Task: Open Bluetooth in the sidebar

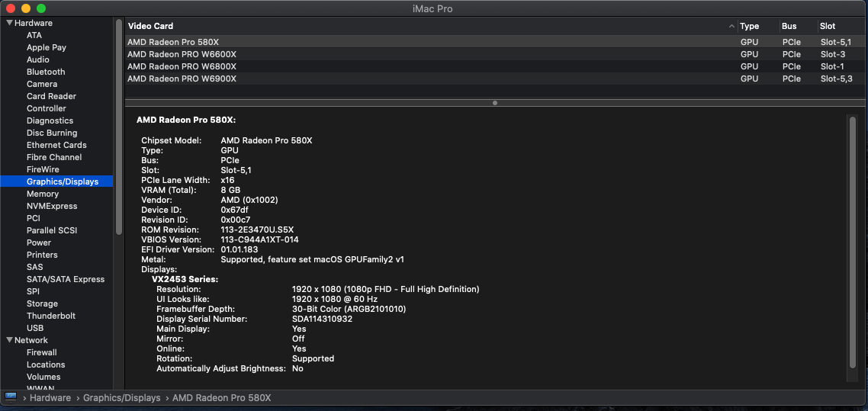Action: [46, 72]
